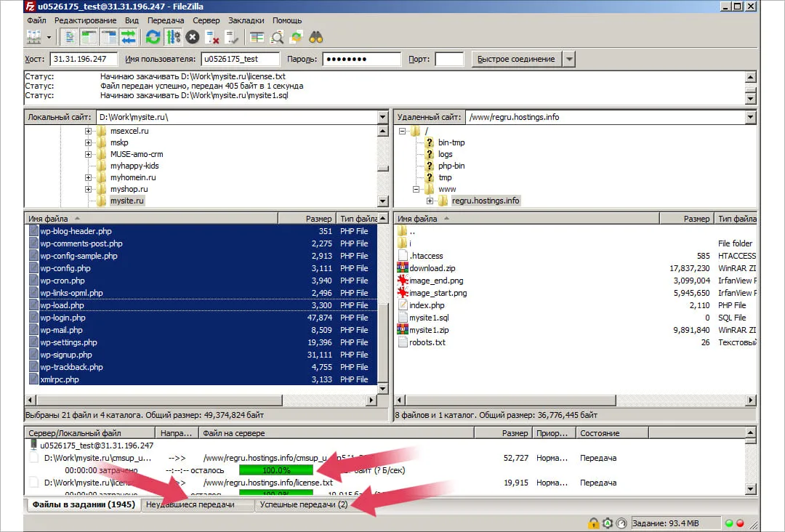Select the mysite1.zip archive icon
785x532 pixels.
pyautogui.click(x=403, y=330)
